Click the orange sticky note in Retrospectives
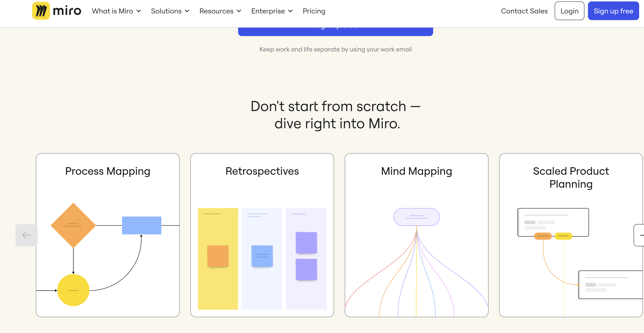The image size is (644, 333). pos(218,256)
